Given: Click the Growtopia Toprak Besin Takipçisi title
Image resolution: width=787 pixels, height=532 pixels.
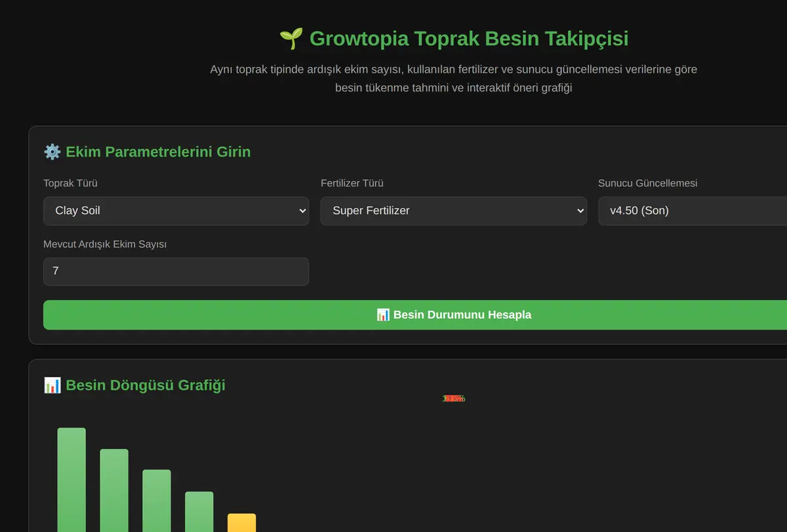Looking at the screenshot, I should tap(469, 39).
